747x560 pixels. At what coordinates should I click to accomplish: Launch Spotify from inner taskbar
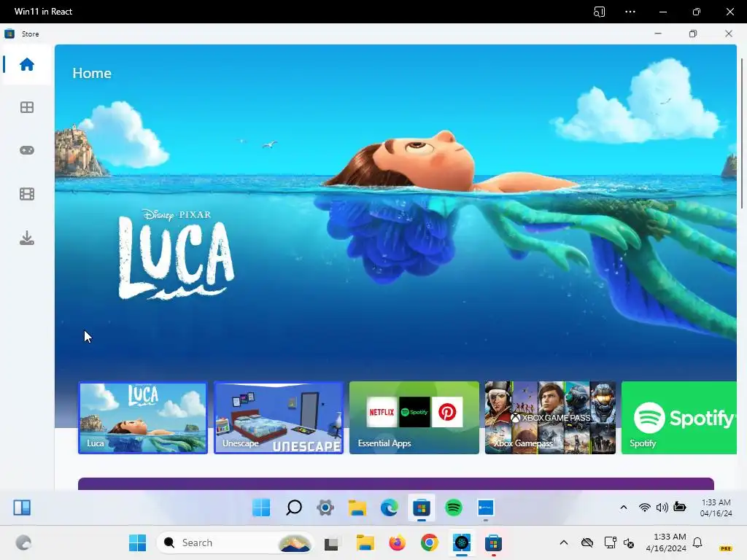click(x=454, y=507)
